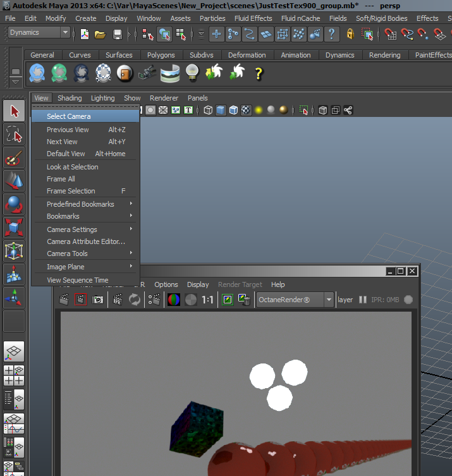The height and width of the screenshot is (476, 452).
Task: Choose the Paint Selection brush tool
Action: point(14,158)
